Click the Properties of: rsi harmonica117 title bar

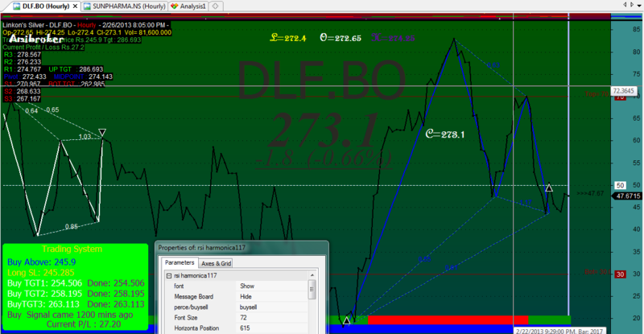[242, 248]
